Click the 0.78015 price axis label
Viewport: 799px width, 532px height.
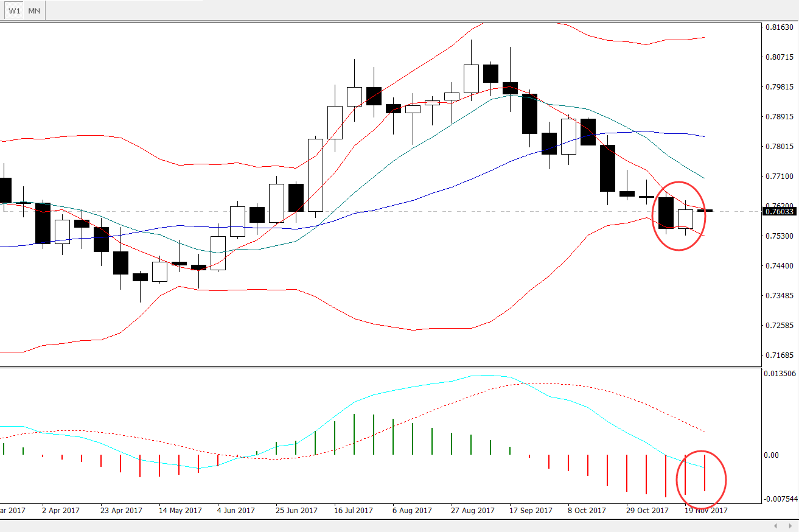(x=781, y=147)
